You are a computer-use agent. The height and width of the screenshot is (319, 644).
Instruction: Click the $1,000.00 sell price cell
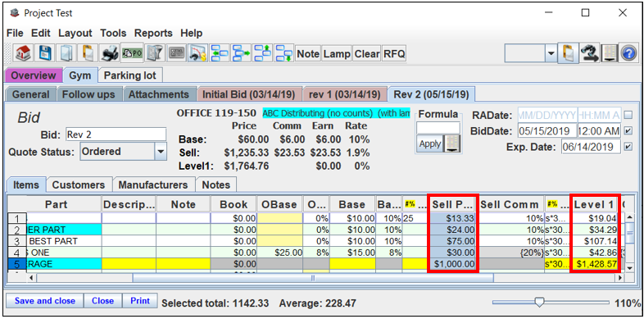(451, 264)
